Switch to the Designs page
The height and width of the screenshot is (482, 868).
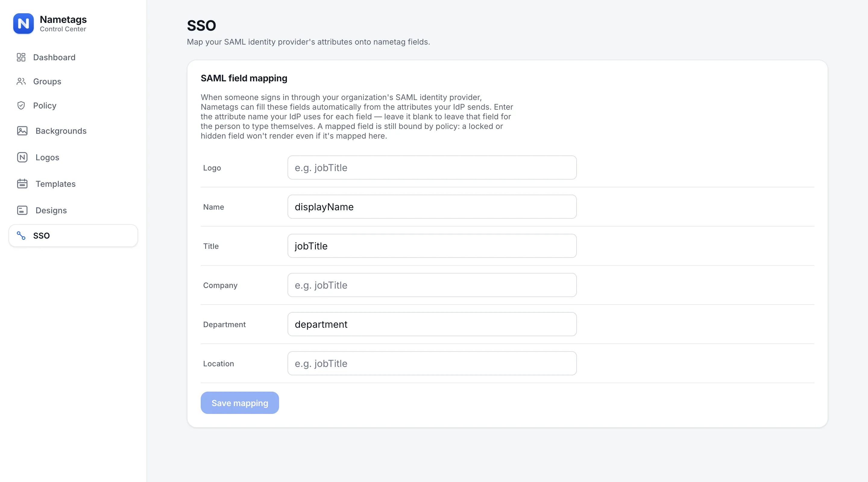coord(73,210)
